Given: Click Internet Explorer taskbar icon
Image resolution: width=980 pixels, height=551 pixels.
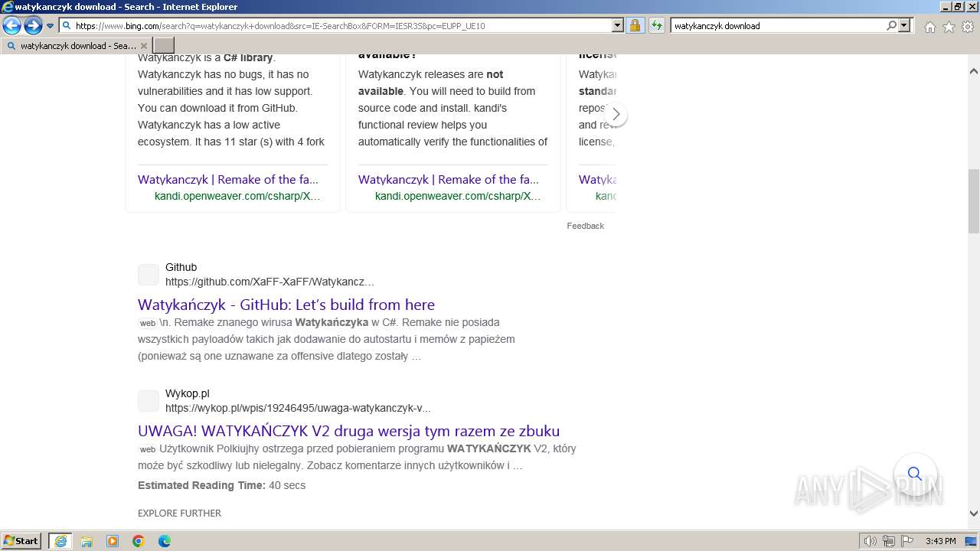Looking at the screenshot, I should (x=60, y=541).
